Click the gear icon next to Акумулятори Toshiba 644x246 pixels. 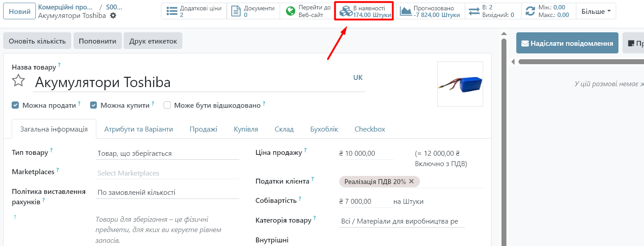coord(113,15)
